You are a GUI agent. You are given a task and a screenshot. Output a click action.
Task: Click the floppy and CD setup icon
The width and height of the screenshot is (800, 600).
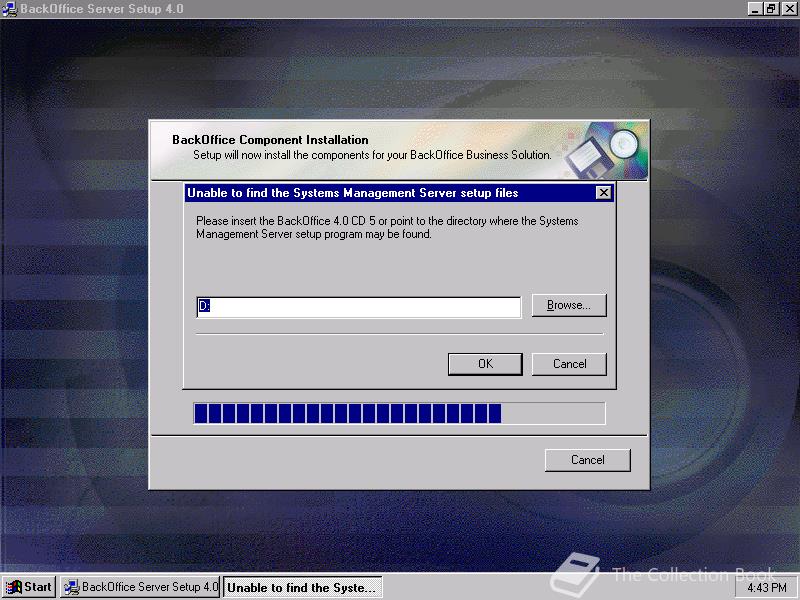(606, 150)
